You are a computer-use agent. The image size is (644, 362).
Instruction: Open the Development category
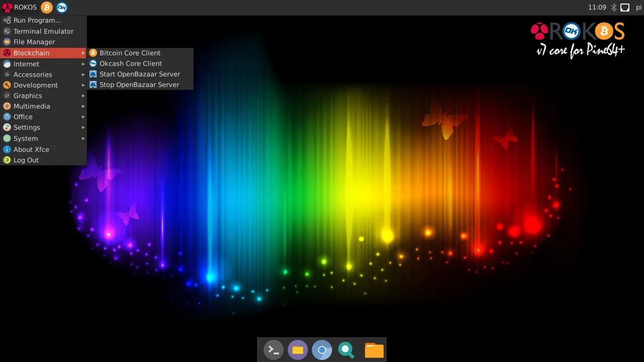pos(43,85)
